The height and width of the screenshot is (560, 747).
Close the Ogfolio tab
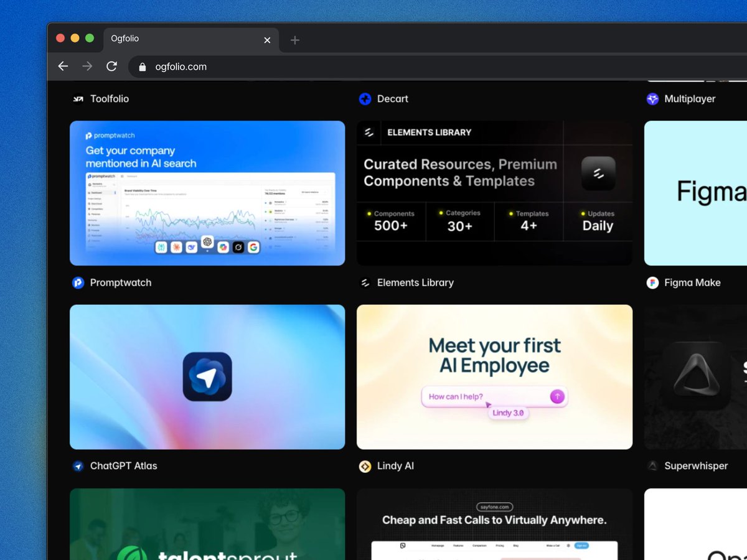pyautogui.click(x=267, y=40)
